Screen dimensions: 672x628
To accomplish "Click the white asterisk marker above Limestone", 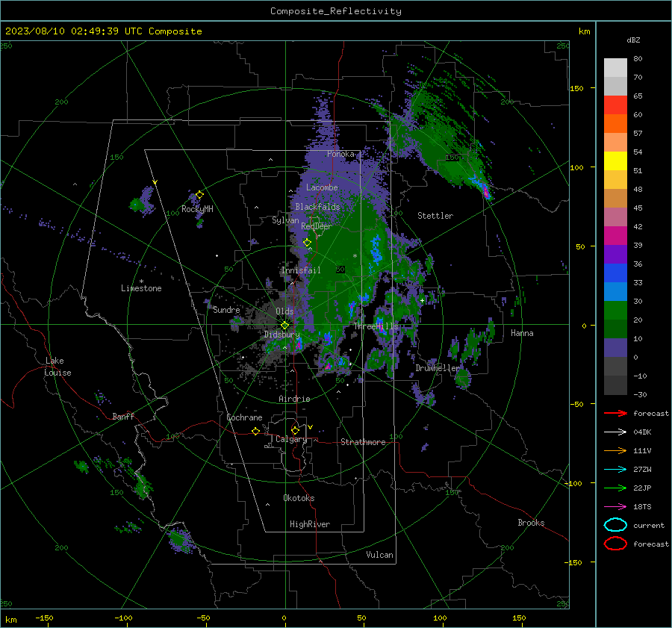I will tap(141, 282).
